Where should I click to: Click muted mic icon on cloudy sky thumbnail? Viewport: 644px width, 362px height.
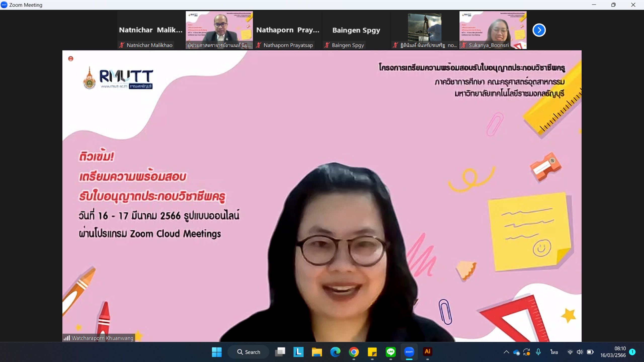(395, 45)
